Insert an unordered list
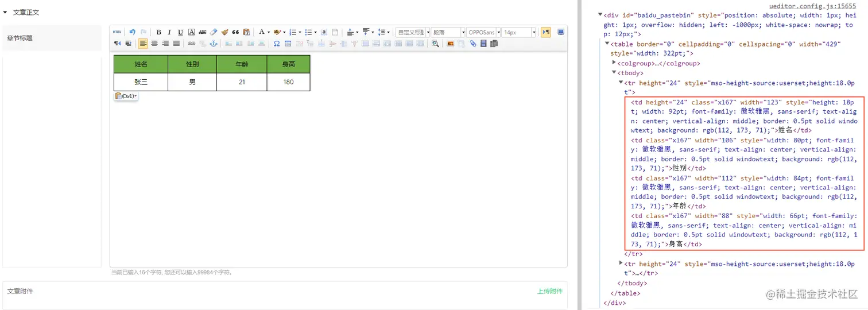The width and height of the screenshot is (868, 310). (308, 32)
